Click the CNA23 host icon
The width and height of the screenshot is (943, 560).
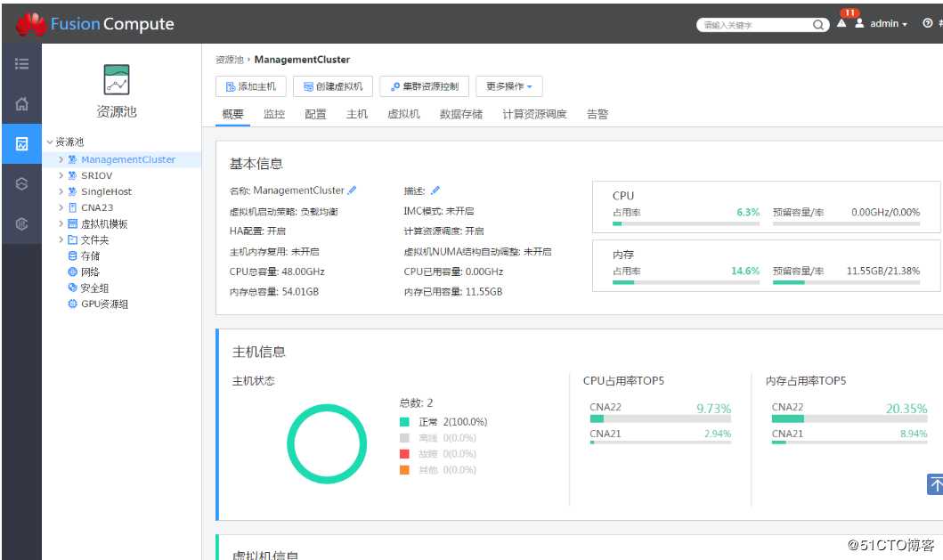point(72,207)
